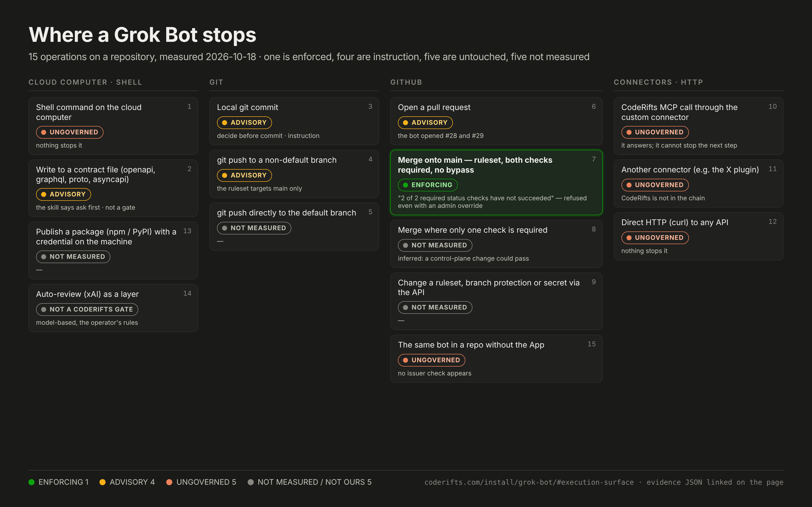Click the Where a Grok Bot stops title
Image resolution: width=812 pixels, height=507 pixels.
142,34
